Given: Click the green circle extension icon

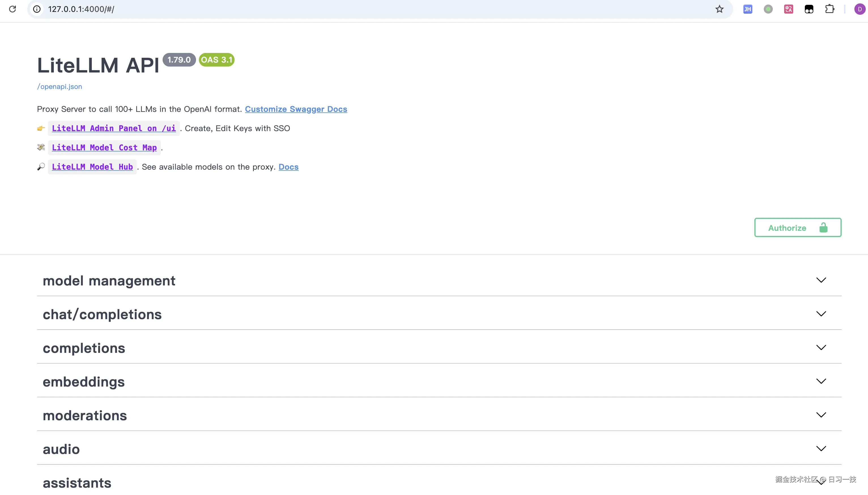Looking at the screenshot, I should pos(768,9).
